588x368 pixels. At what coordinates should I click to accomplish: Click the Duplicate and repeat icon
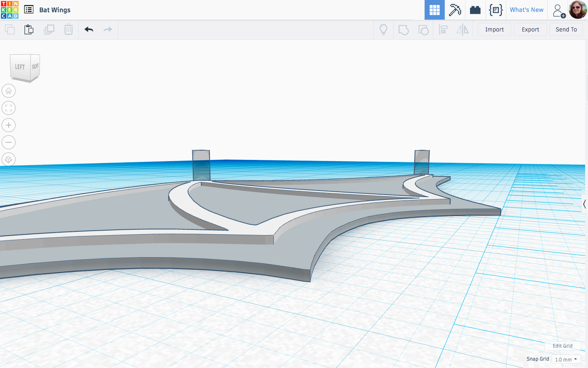coord(49,29)
